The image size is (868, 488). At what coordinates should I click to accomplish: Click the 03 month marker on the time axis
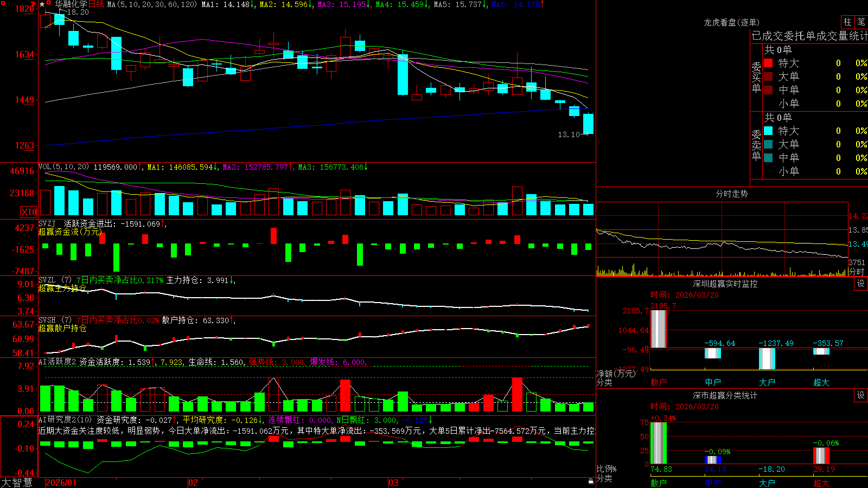pos(393,483)
